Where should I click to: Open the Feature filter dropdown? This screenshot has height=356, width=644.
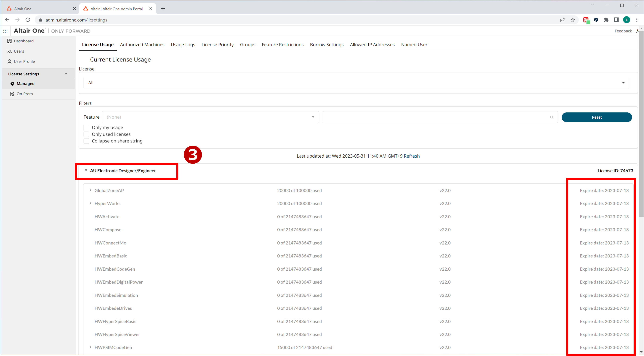210,117
